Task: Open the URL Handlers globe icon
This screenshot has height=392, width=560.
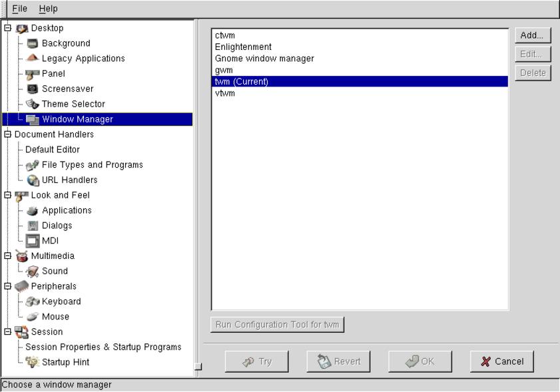Action: [x=33, y=180]
